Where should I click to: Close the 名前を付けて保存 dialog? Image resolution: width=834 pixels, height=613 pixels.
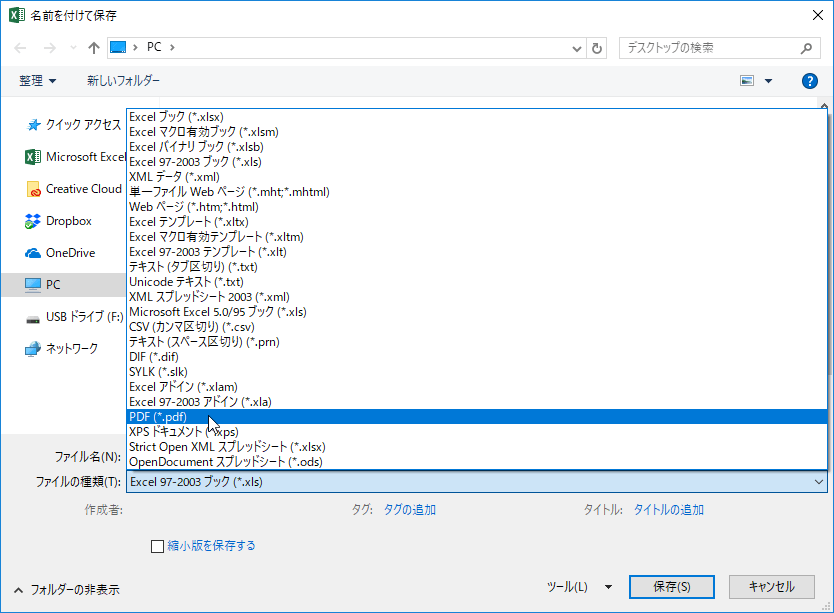coord(818,15)
